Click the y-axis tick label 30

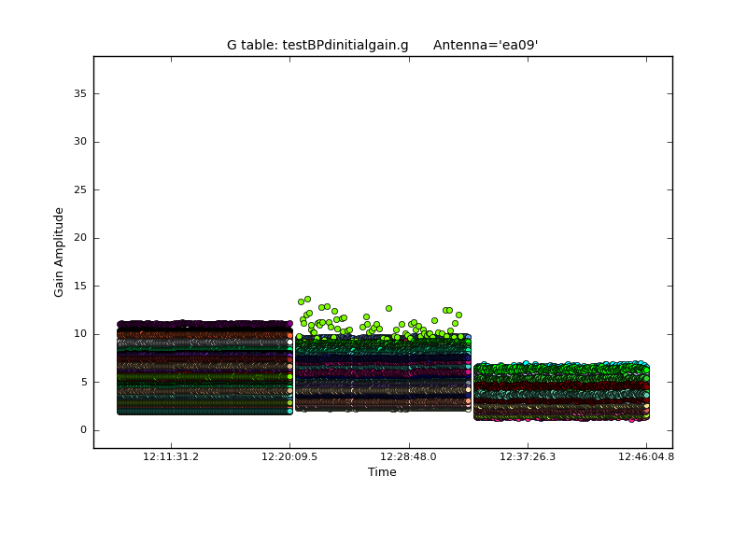[80, 142]
